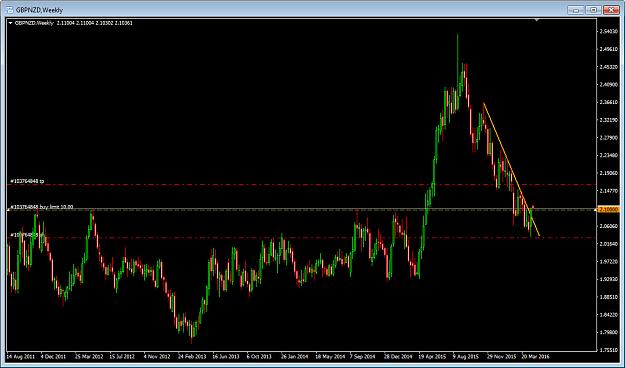Viewport: 625px width, 368px height.
Task: Click the 24 Feb 2013 date label
Action: (192, 356)
